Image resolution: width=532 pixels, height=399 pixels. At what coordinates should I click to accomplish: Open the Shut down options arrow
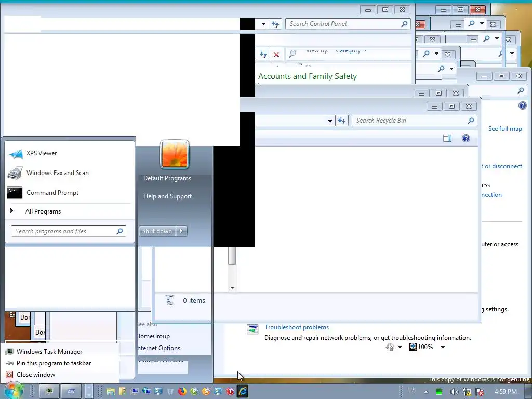click(x=181, y=231)
